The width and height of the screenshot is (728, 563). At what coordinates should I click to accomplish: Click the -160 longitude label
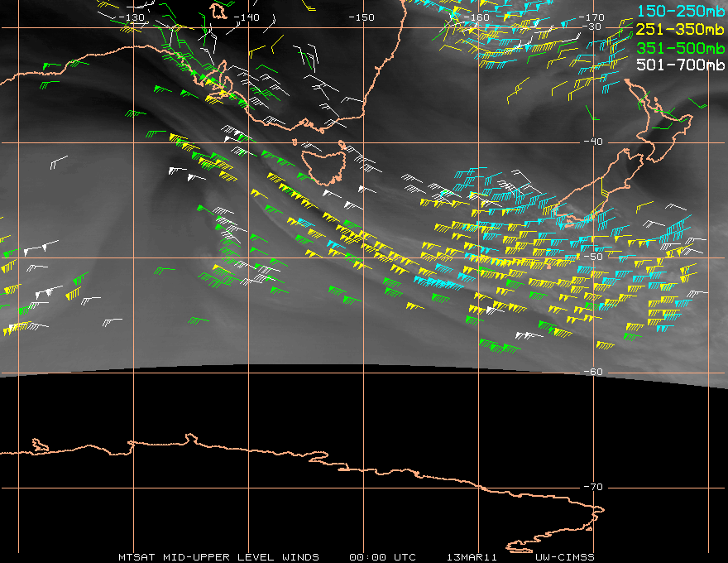tap(477, 17)
